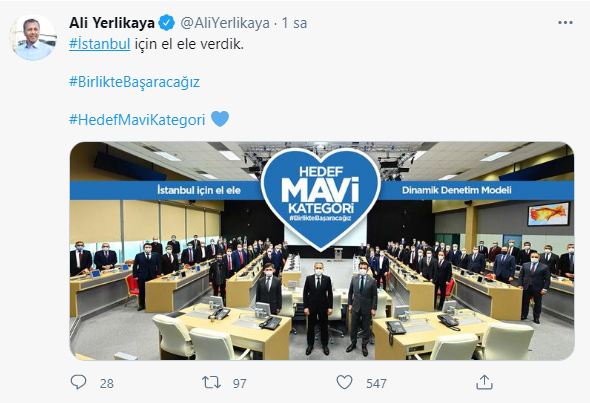Click the 547 likes count
This screenshot has height=403, width=590.
coord(376,383)
